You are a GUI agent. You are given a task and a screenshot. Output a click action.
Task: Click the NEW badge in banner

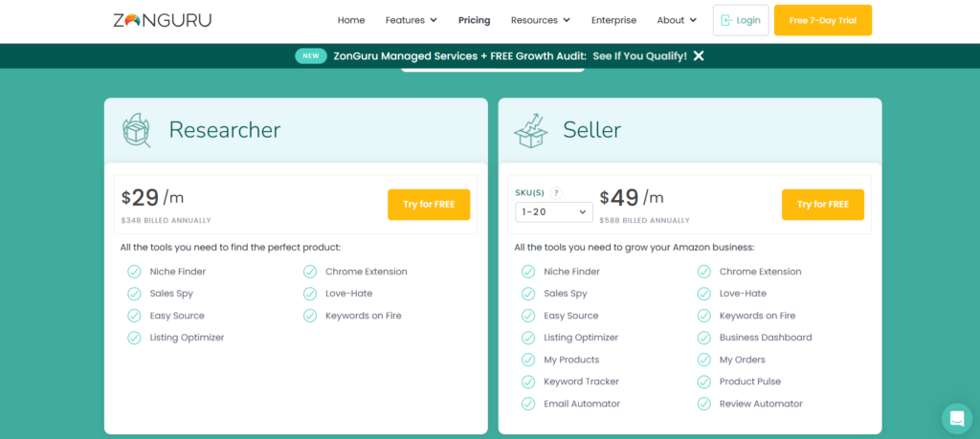pyautogui.click(x=310, y=55)
